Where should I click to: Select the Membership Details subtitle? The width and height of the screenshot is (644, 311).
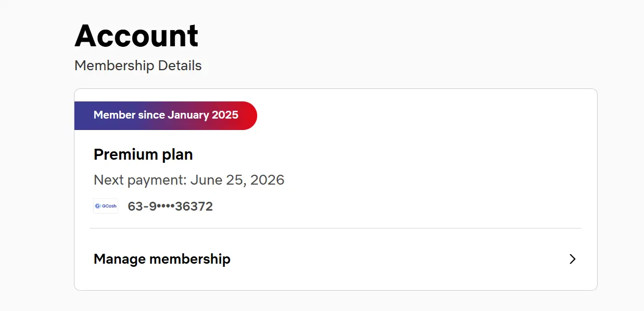point(138,66)
